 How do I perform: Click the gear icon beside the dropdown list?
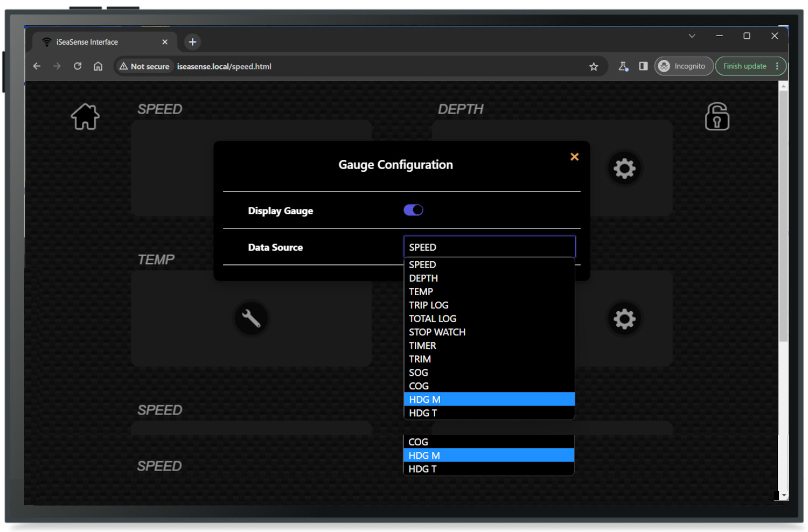(624, 319)
